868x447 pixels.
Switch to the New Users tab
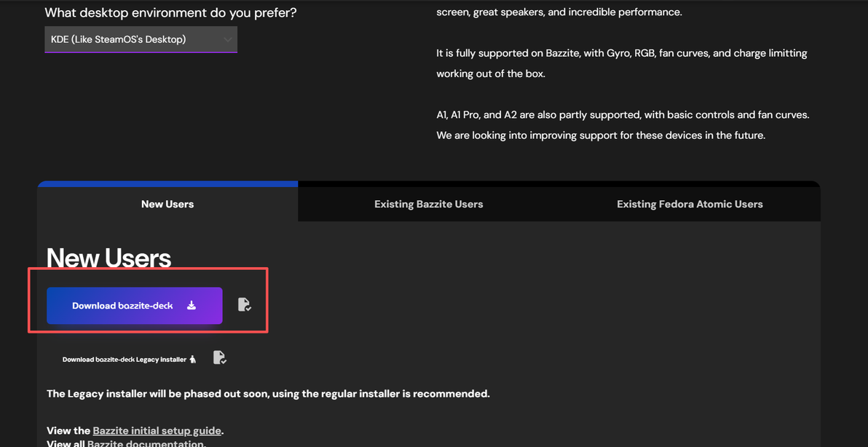coord(167,204)
